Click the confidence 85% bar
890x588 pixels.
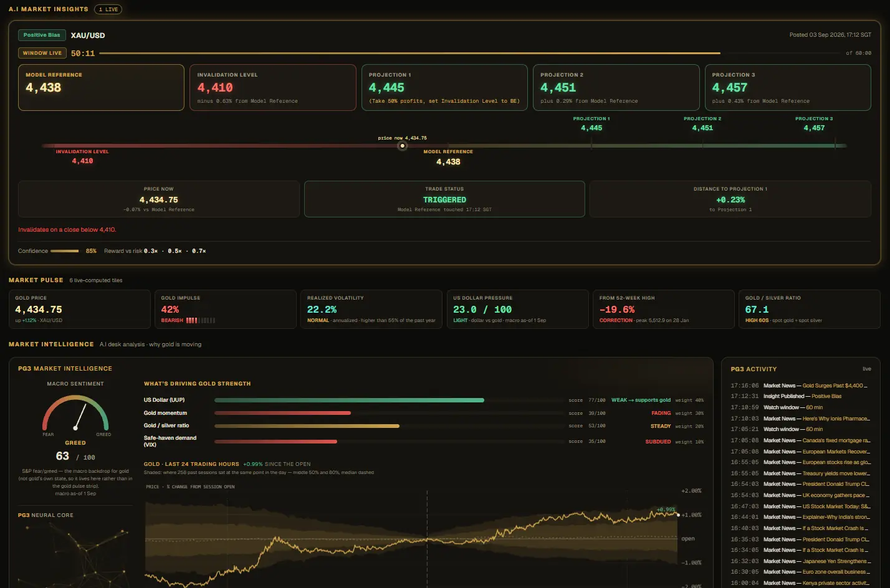65,251
